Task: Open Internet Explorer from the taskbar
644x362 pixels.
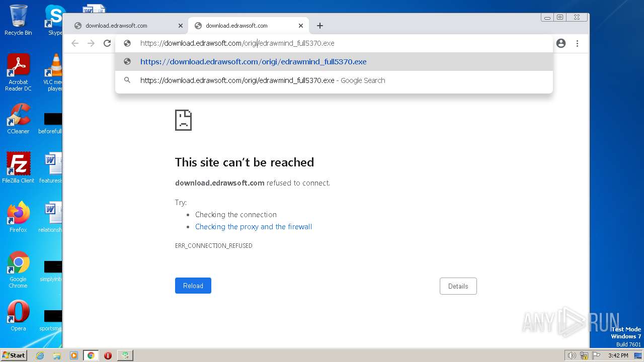Action: pos(40,355)
